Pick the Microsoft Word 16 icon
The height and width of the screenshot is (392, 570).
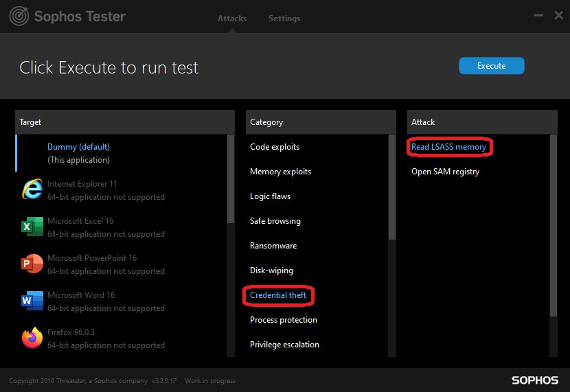point(32,301)
